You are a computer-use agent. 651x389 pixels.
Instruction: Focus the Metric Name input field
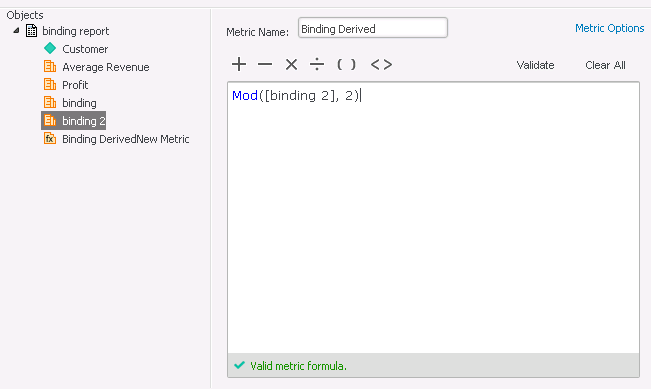[x=373, y=28]
